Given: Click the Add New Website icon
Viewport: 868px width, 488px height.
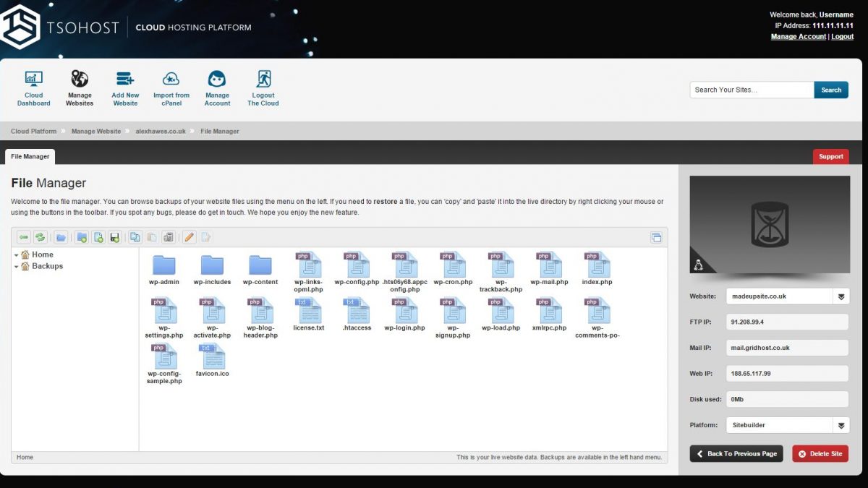Looking at the screenshot, I should click(125, 79).
